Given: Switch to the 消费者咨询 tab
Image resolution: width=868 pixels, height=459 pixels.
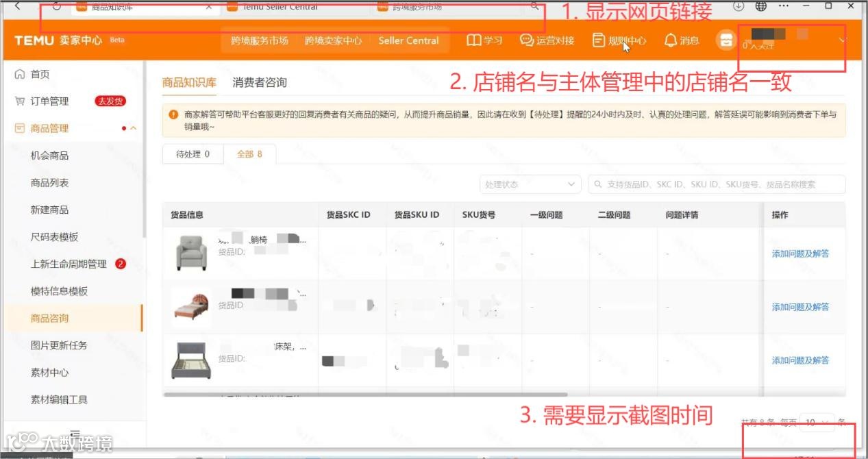Looking at the screenshot, I should (260, 82).
